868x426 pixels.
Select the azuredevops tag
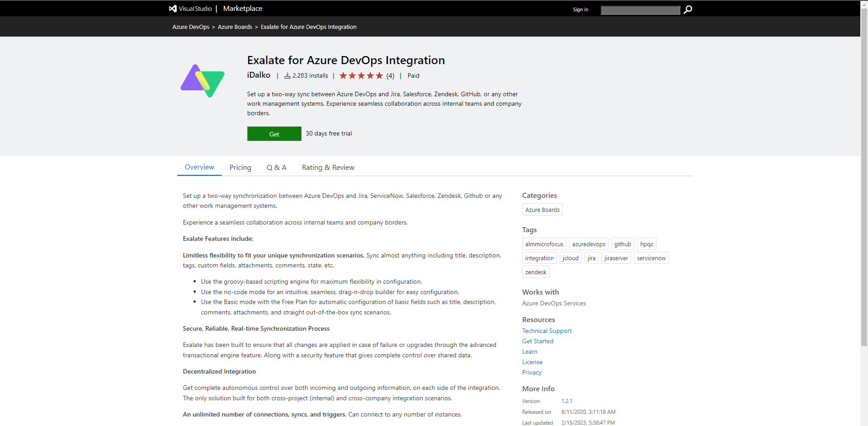click(x=589, y=243)
